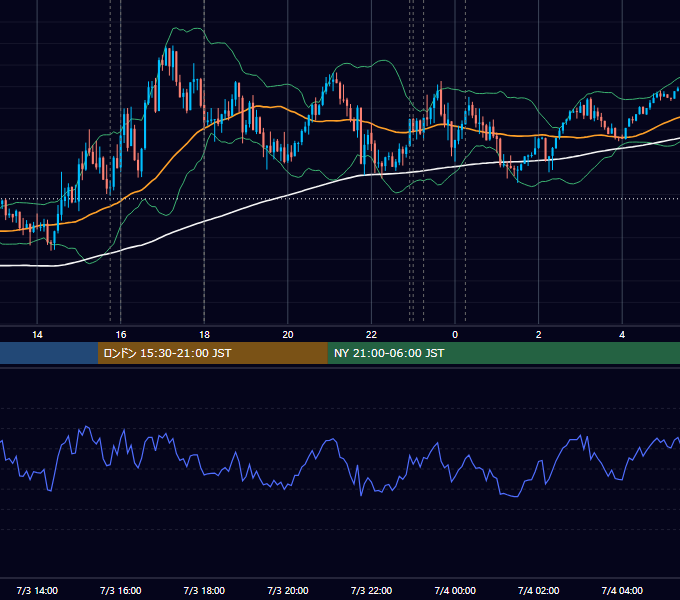
Task: Click the 7/3 14:00 date label
Action: [37, 590]
